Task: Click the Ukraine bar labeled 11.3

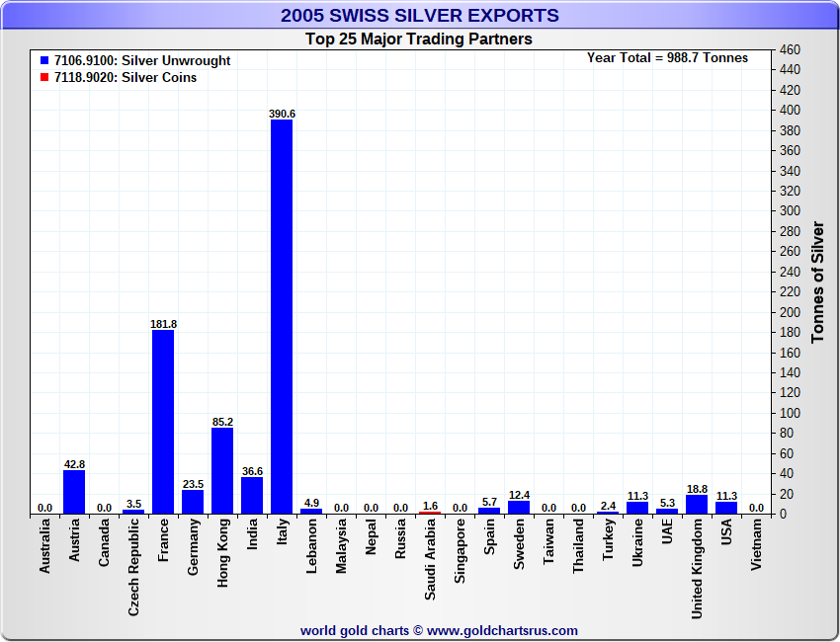Action: (x=637, y=508)
